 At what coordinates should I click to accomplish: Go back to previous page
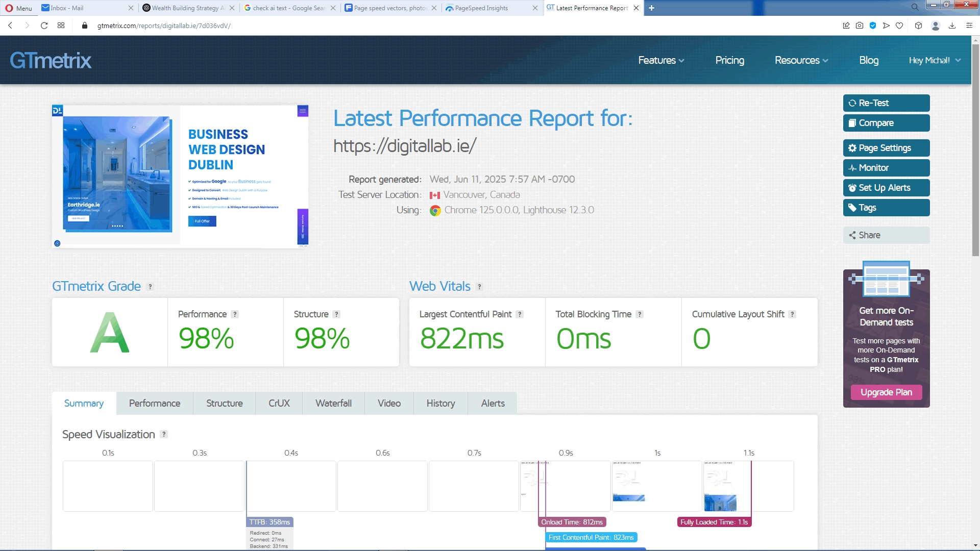[x=10, y=26]
